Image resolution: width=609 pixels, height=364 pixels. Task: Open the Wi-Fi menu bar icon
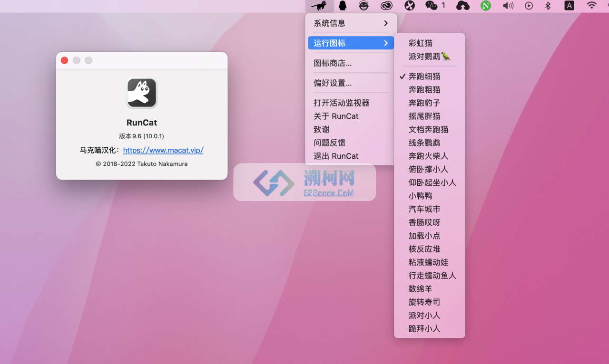591,6
